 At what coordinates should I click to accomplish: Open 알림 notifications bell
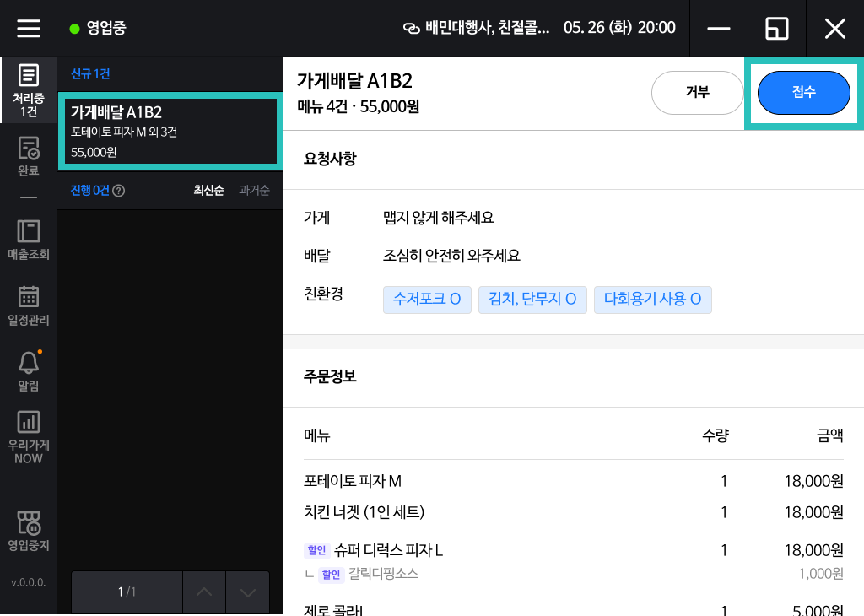28,370
